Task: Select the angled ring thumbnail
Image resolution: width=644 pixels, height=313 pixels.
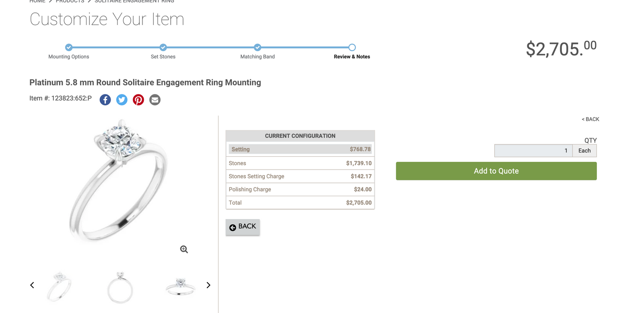Action: click(x=60, y=286)
